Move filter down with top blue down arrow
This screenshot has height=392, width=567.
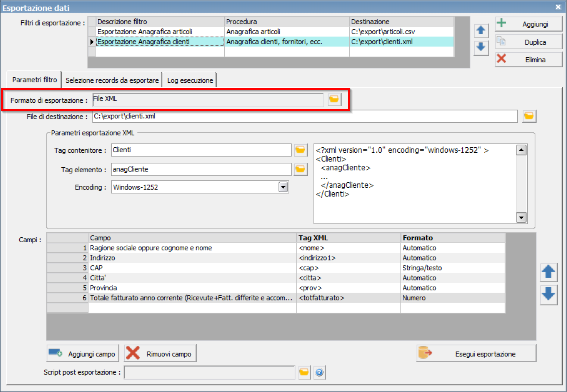point(481,47)
